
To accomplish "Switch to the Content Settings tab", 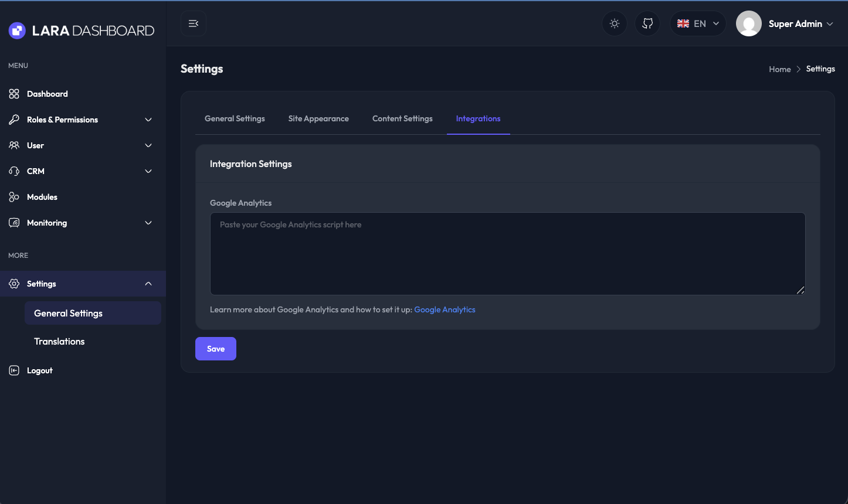I will click(402, 118).
